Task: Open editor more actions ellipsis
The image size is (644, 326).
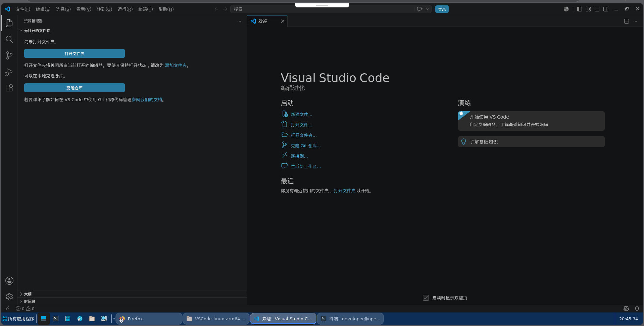Action: point(635,21)
